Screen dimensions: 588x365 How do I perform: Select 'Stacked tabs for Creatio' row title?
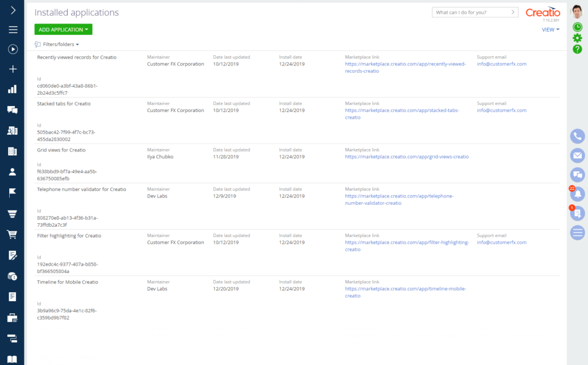point(64,104)
